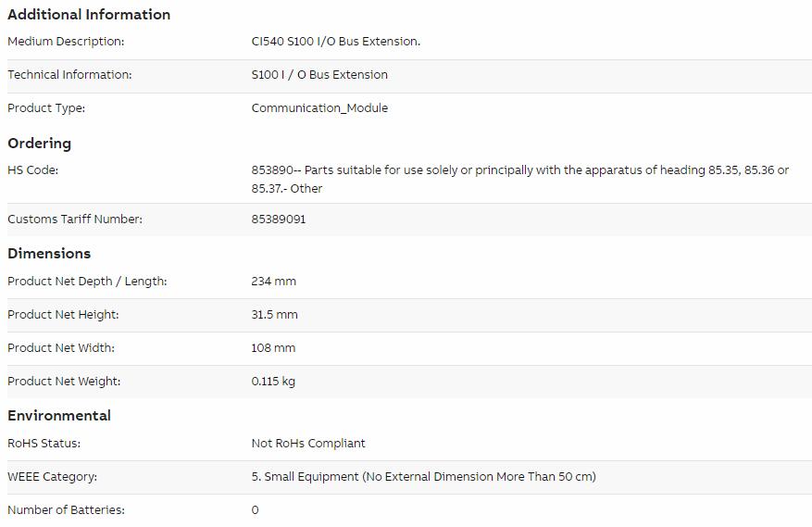Select the HS Code description text
Image resolution: width=812 pixels, height=527 pixels.
pyautogui.click(x=520, y=180)
